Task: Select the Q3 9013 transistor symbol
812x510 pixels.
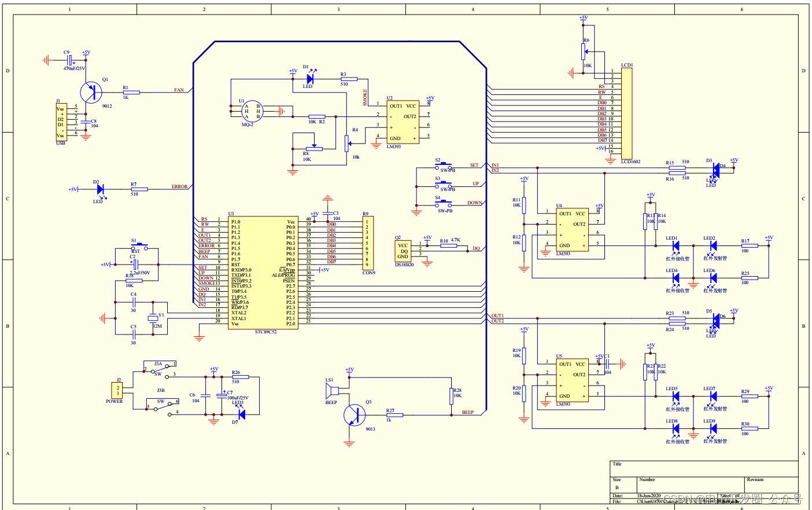Action: [x=353, y=414]
